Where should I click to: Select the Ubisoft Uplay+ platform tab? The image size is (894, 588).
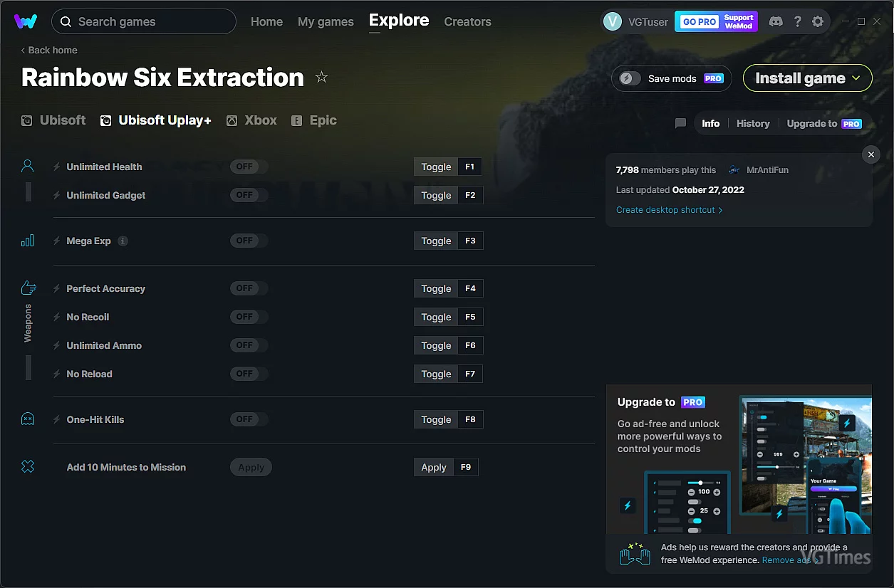(x=156, y=120)
